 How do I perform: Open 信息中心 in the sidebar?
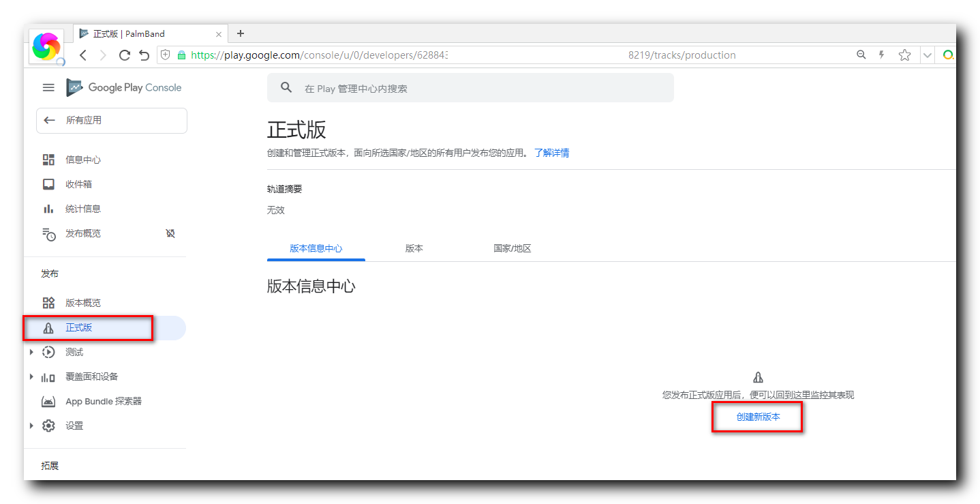[x=83, y=160]
